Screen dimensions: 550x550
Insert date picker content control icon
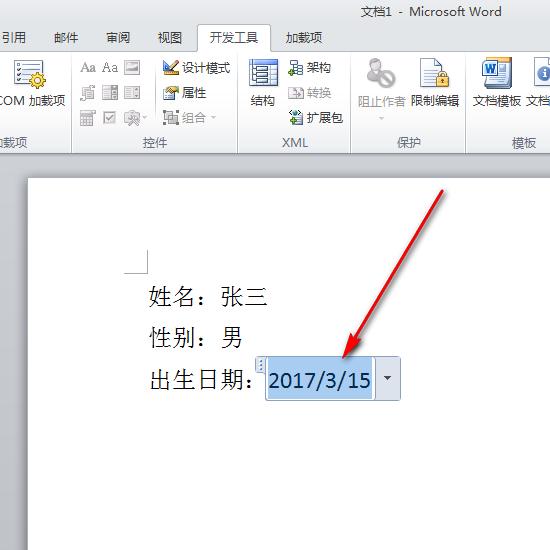(87, 118)
